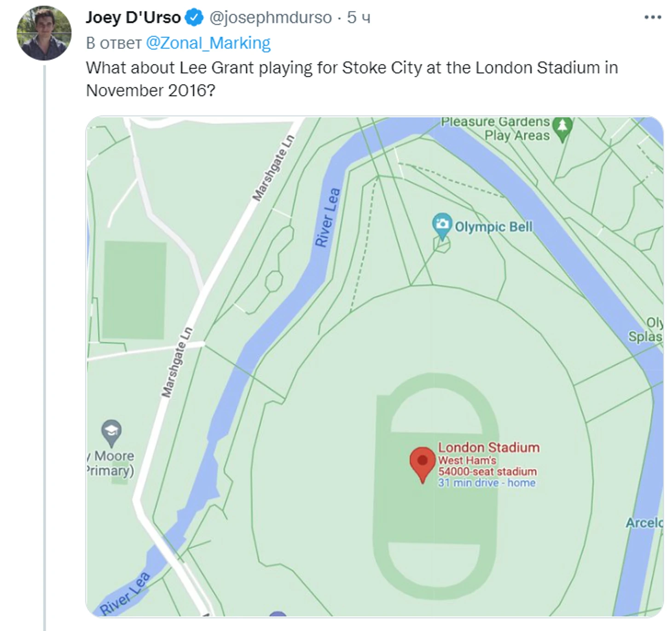
Task: Click the Joey D'Urso display name
Action: point(133,17)
